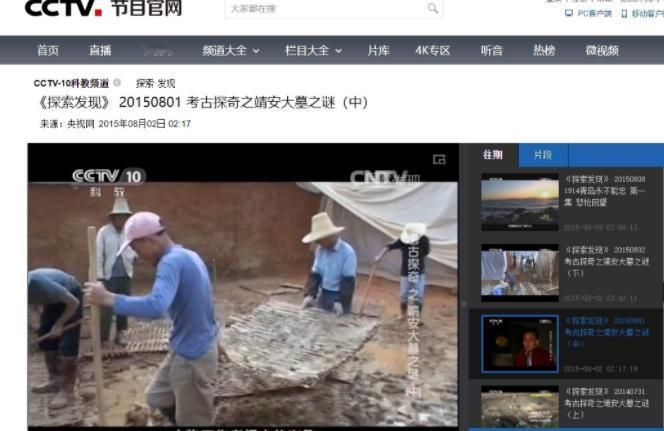This screenshot has width=664, height=431.
Task: Open the 1914青岛永不能忘 第一集 title link
Action: (x=606, y=191)
